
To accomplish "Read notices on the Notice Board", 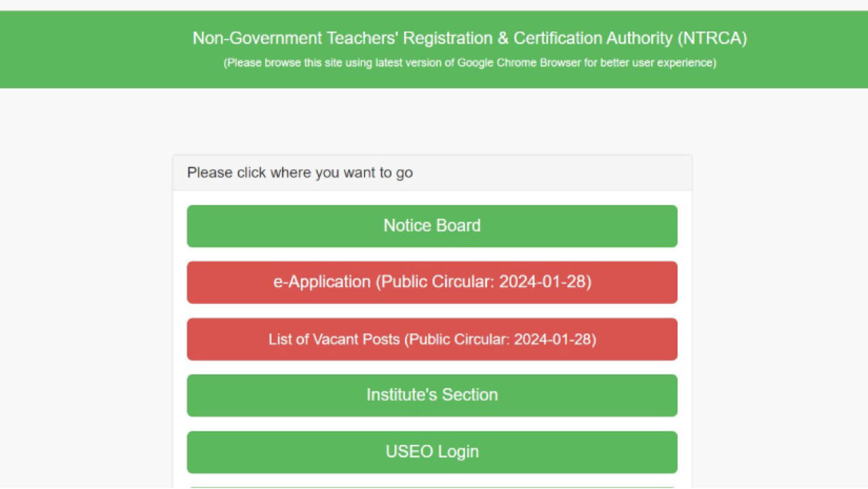I will click(432, 226).
